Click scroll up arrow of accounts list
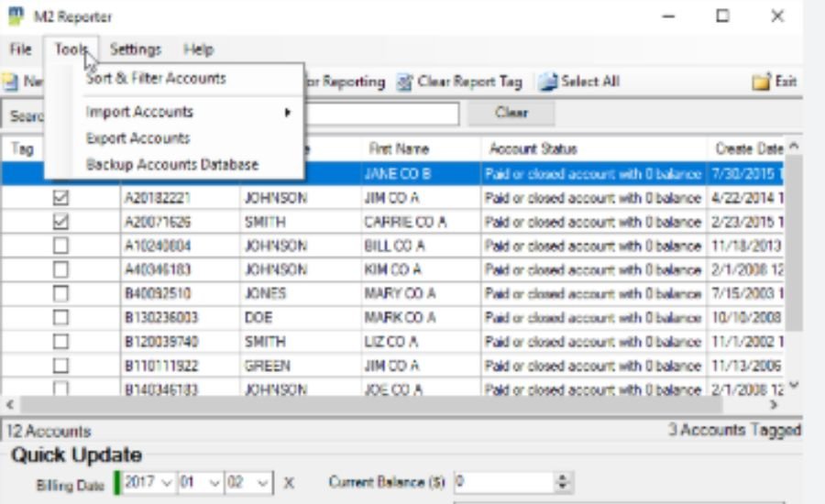This screenshot has height=504, width=825. click(794, 147)
